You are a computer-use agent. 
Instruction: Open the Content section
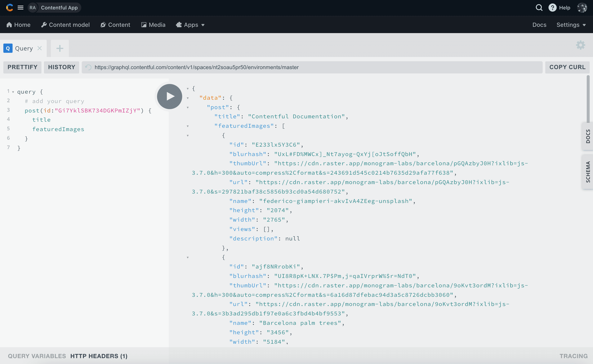115,25
